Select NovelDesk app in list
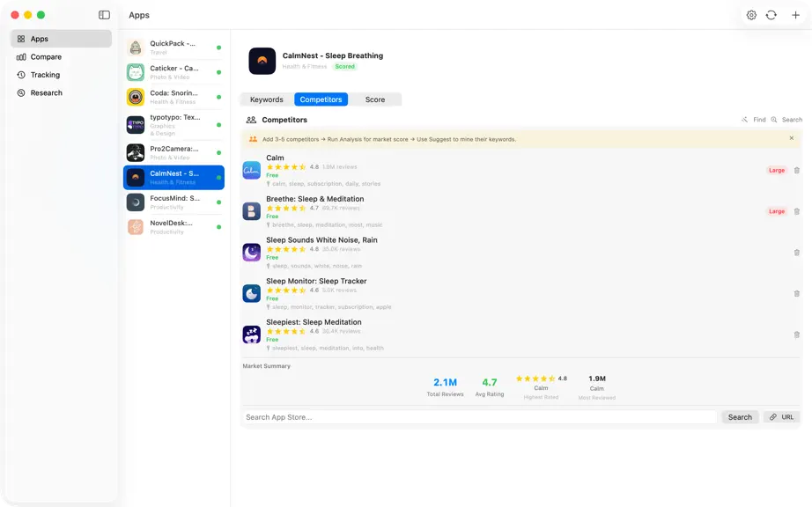The image size is (812, 507). [174, 227]
